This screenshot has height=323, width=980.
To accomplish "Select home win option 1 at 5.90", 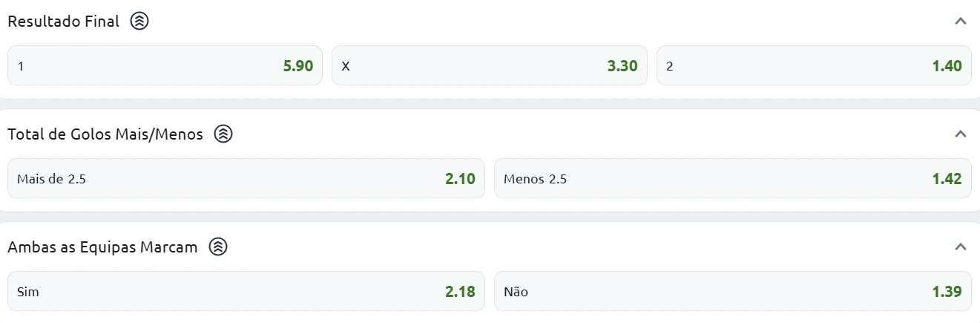I will pyautogui.click(x=165, y=66).
